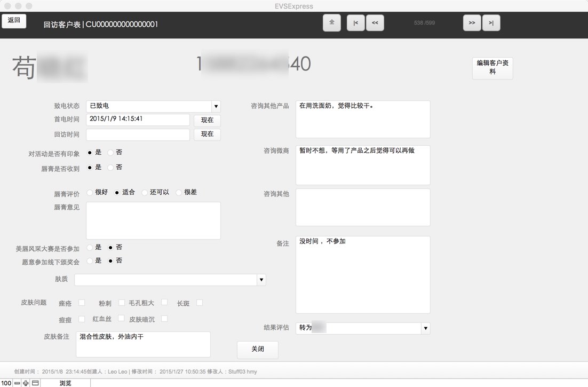The width and height of the screenshot is (588, 387).
Task: Click the zoom level 100 in status bar
Action: point(6,383)
